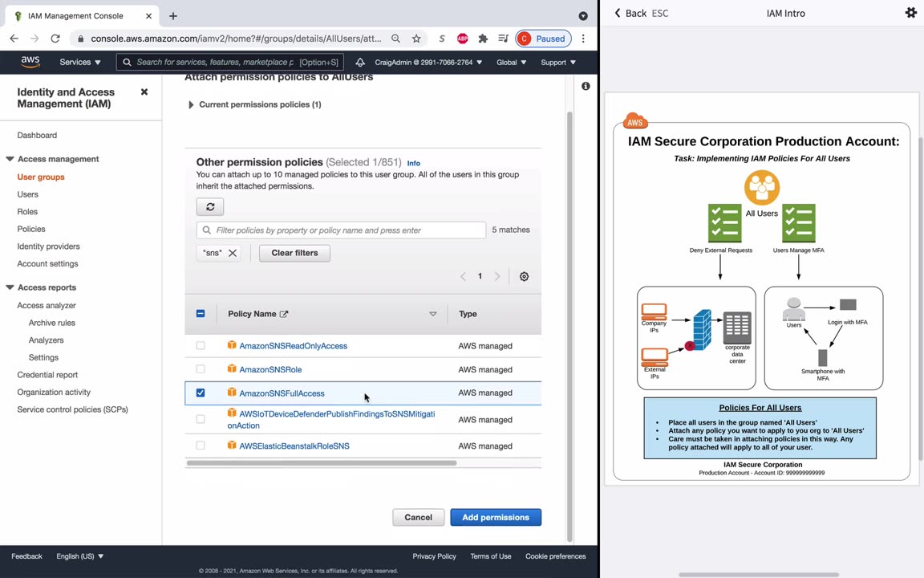The image size is (924, 578).
Task: Open Policies in IAM sidebar
Action: point(31,229)
